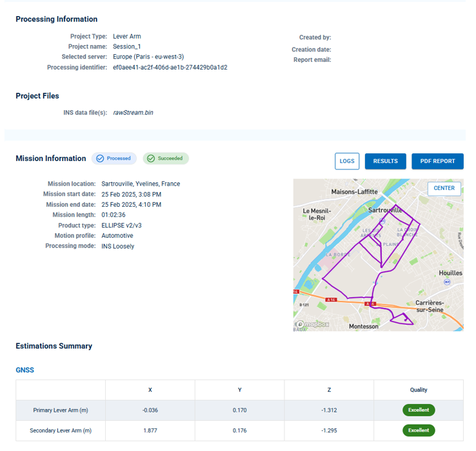Click the Primary Lever Arm X value -0.036
476x451 pixels.
[150, 410]
